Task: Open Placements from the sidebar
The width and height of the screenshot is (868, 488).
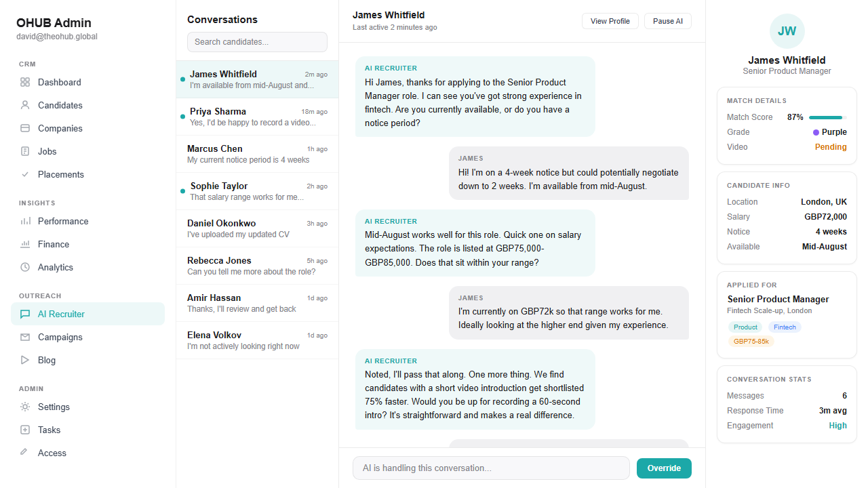Action: [x=87, y=174]
